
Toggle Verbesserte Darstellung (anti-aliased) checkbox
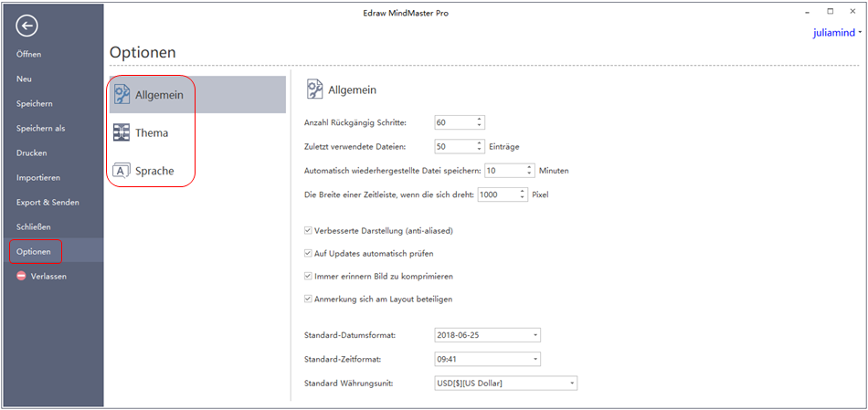308,231
